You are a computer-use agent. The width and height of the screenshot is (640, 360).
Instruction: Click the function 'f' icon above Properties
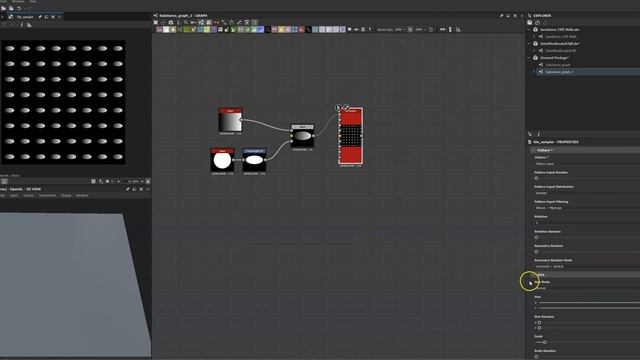point(538,134)
